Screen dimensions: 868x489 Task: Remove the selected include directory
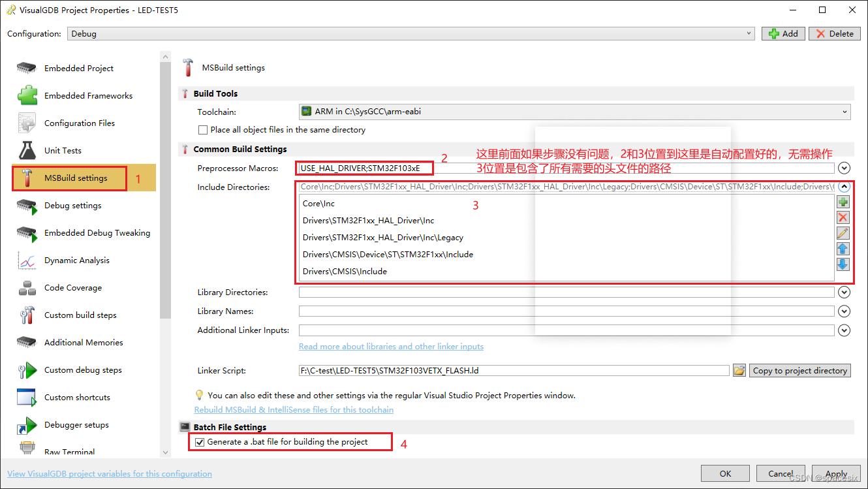(843, 218)
